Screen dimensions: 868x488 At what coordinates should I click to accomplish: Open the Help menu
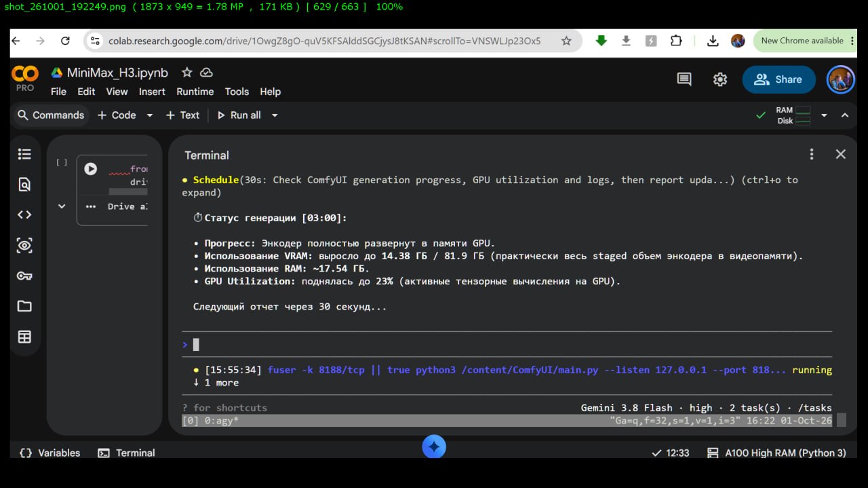click(270, 92)
